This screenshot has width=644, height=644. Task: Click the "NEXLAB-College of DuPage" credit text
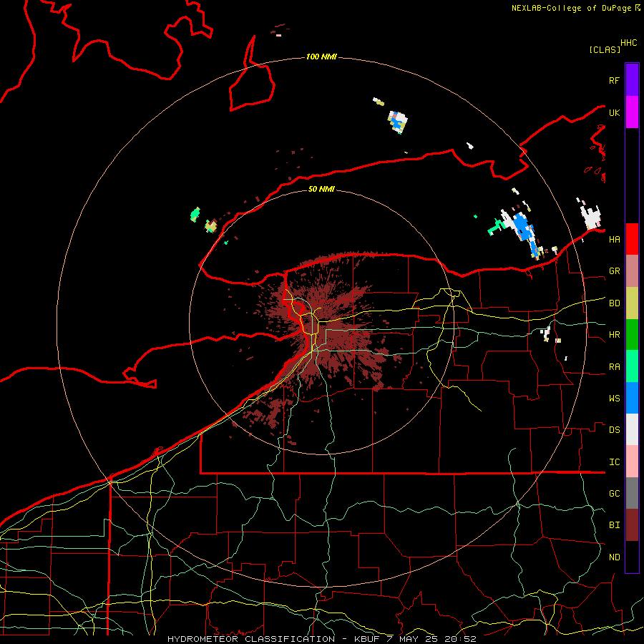571,8
